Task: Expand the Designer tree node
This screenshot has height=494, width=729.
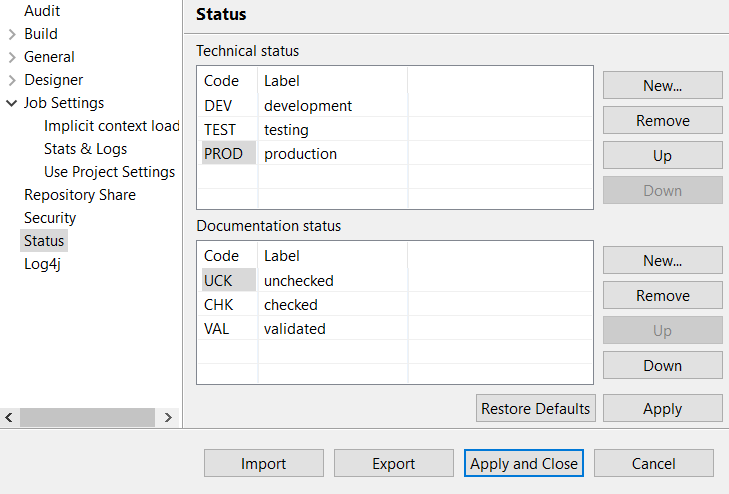Action: [12, 80]
